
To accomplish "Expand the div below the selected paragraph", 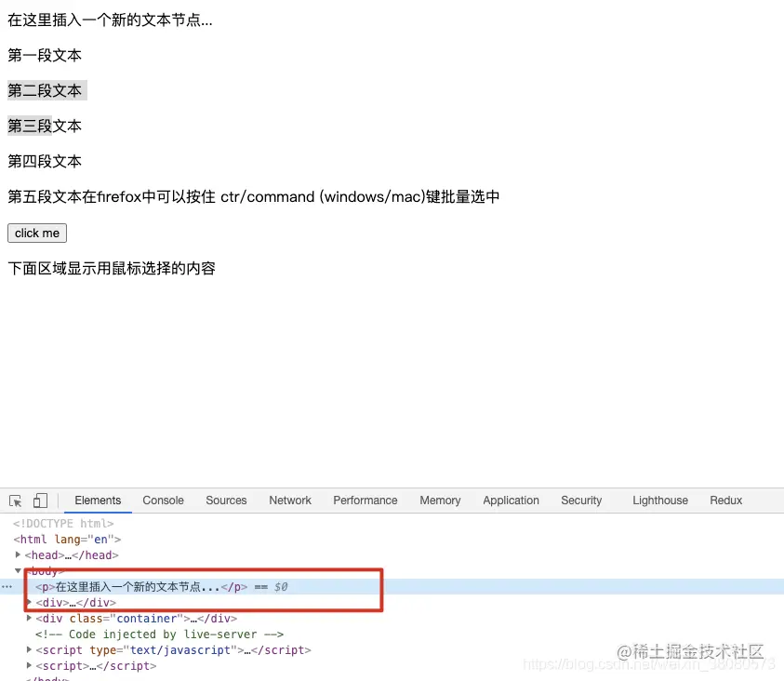I will pyautogui.click(x=29, y=602).
